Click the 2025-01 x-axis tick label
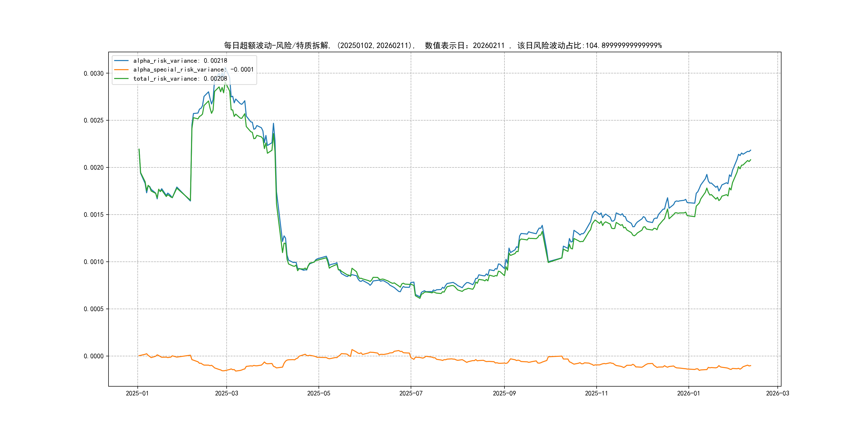This screenshot has width=868, height=434. [x=137, y=393]
